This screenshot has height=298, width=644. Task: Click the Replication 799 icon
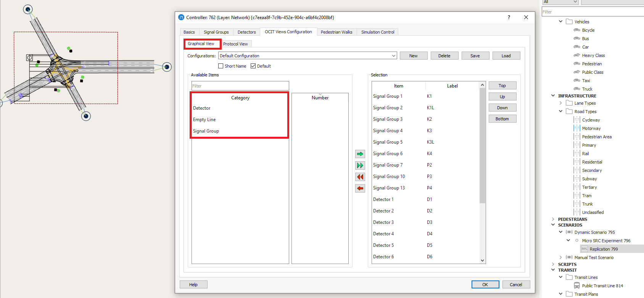pos(584,249)
